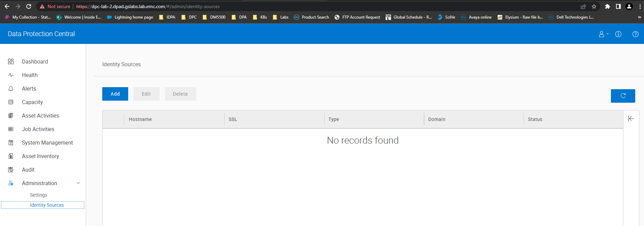Open the DPC bookmark folder
The image size is (644, 226).
point(189,17)
